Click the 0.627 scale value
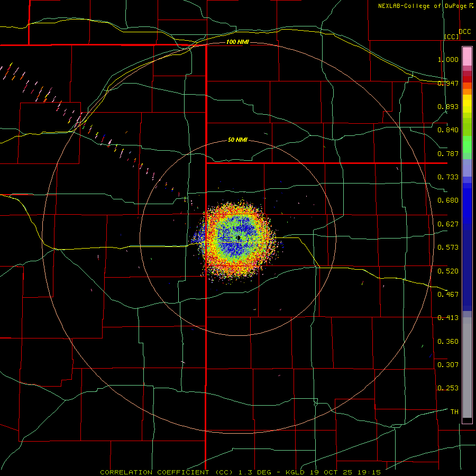The width and height of the screenshot is (476, 476). pos(448,224)
